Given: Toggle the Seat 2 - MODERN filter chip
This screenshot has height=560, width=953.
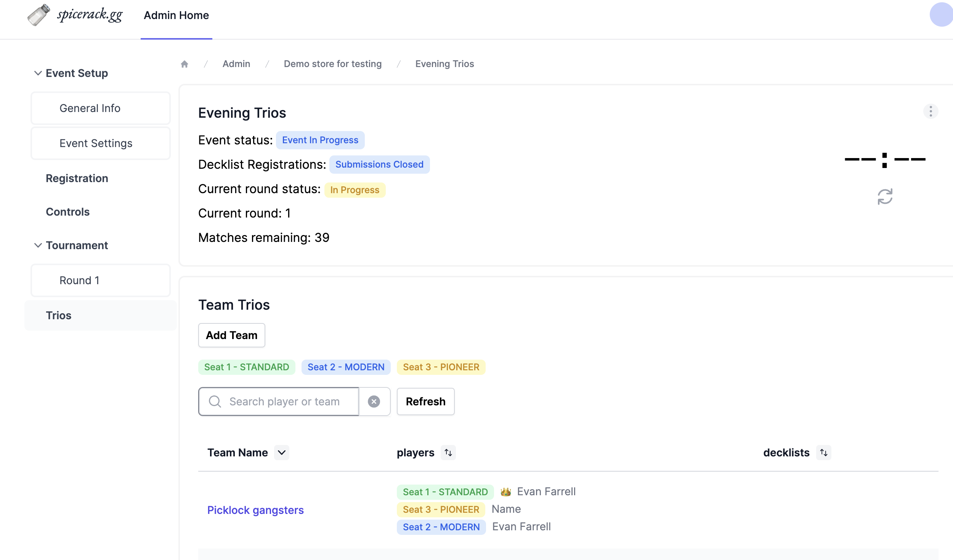Looking at the screenshot, I should (x=346, y=367).
